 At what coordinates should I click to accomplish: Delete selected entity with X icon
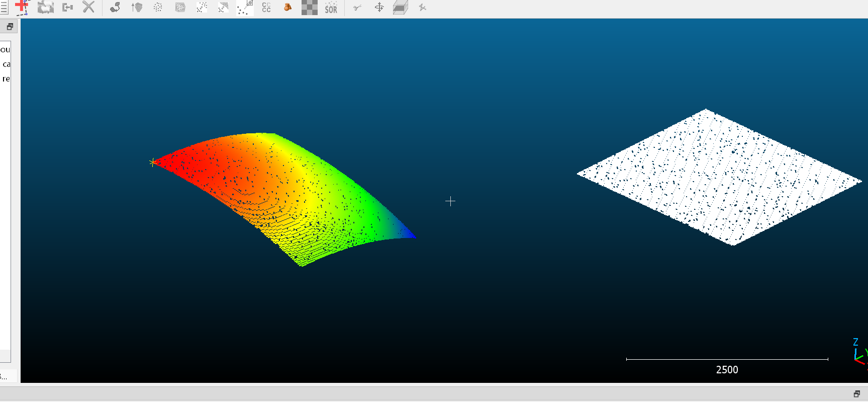pyautogui.click(x=88, y=7)
